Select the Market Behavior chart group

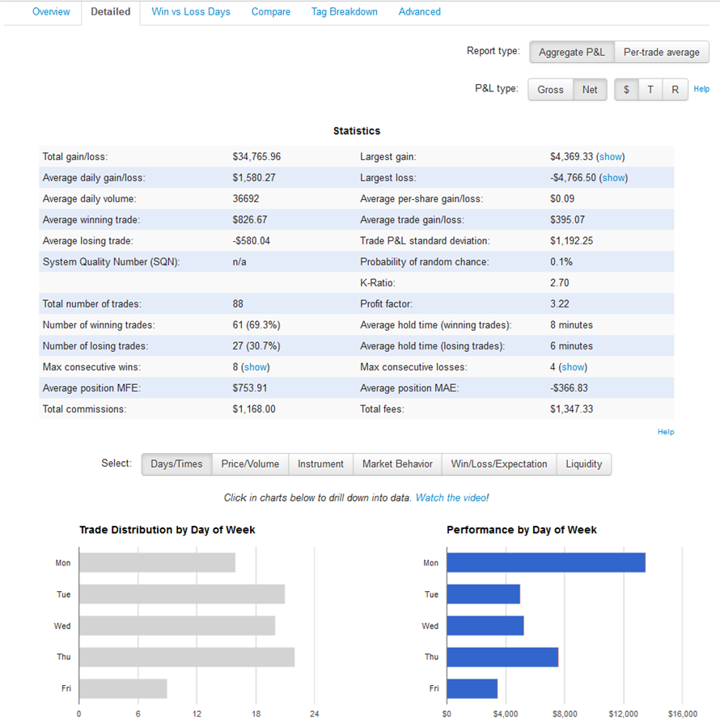click(397, 464)
